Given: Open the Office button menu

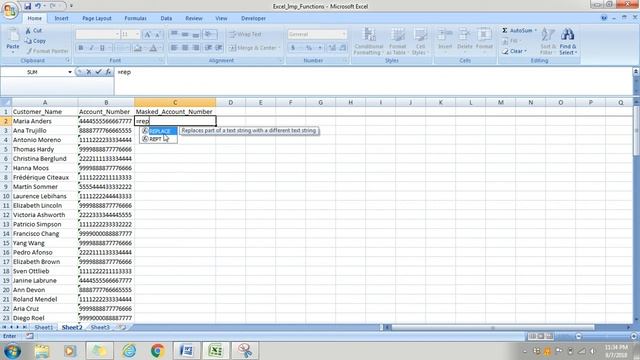Looking at the screenshot, I should tap(10, 10).
